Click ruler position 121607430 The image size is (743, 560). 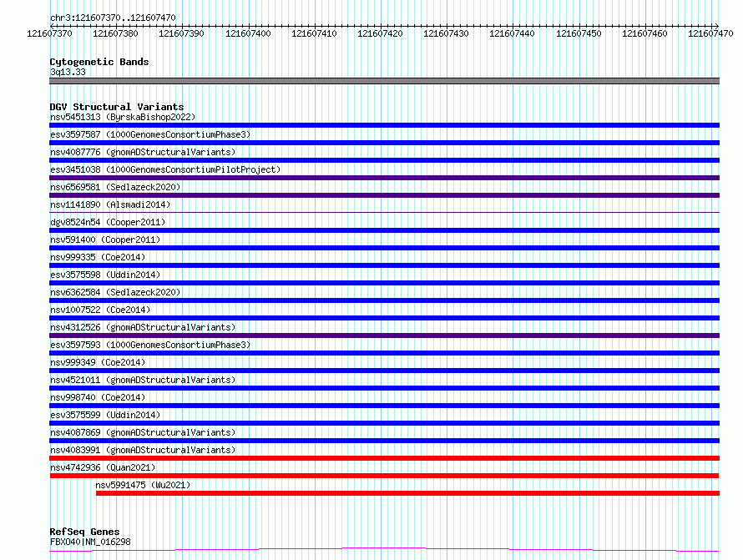[x=446, y=33]
